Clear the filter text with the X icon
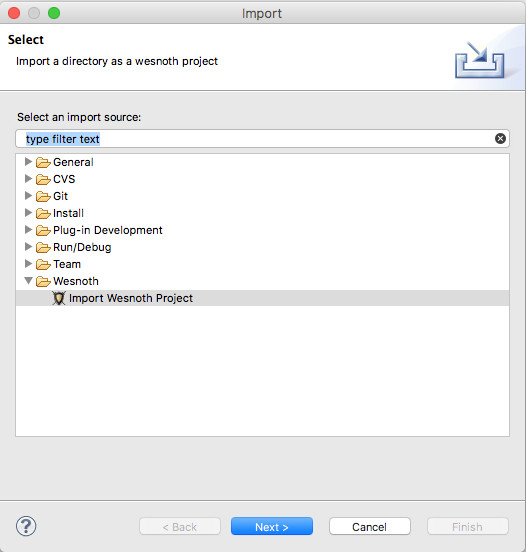Image resolution: width=526 pixels, height=552 pixels. point(500,139)
